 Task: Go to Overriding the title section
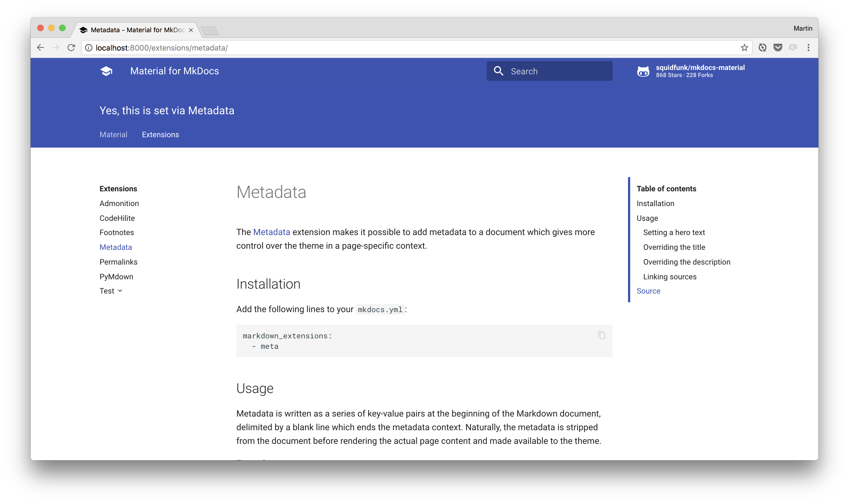(674, 247)
